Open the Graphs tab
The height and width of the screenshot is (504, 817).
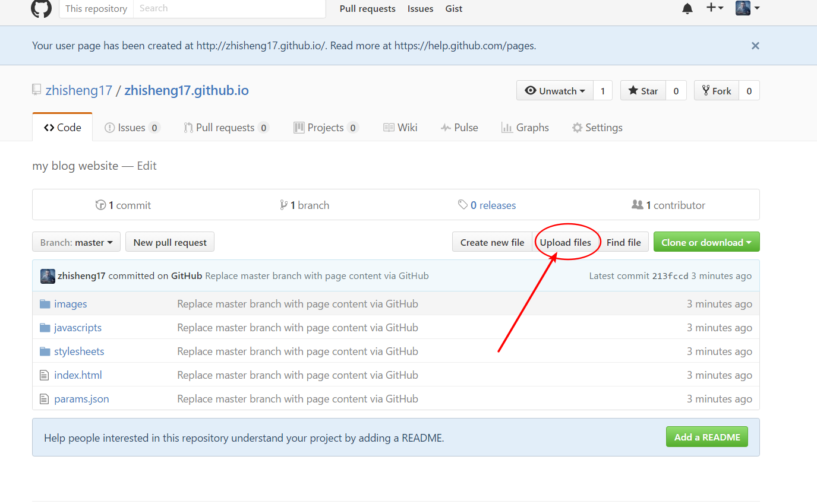525,128
